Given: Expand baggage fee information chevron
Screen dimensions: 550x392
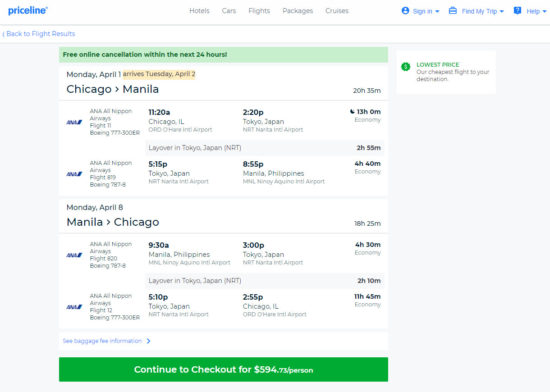Looking at the screenshot, I should [148, 341].
